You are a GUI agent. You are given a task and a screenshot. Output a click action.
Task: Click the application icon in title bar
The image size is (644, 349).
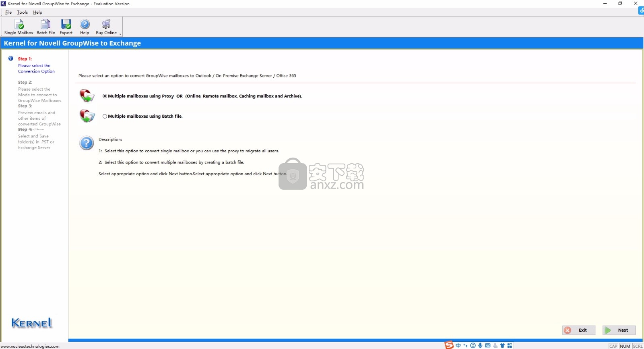tap(4, 4)
